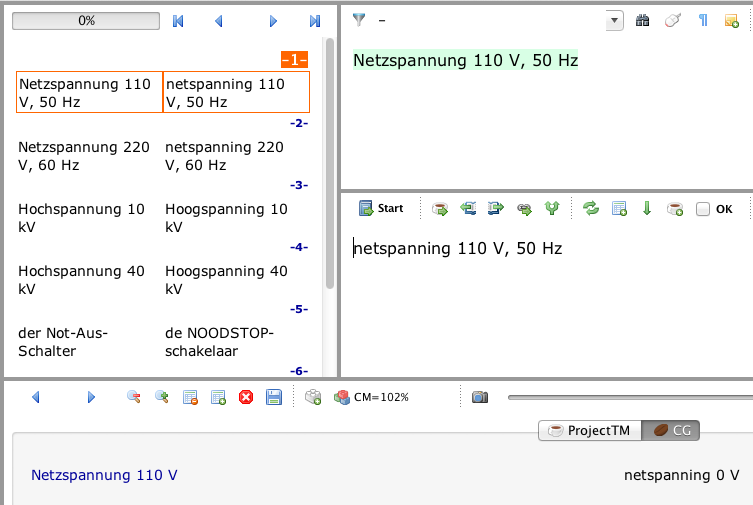Screen dimensions: 753x505
Task: Select the Hochspannung 40 kV source segment
Action: pos(84,280)
